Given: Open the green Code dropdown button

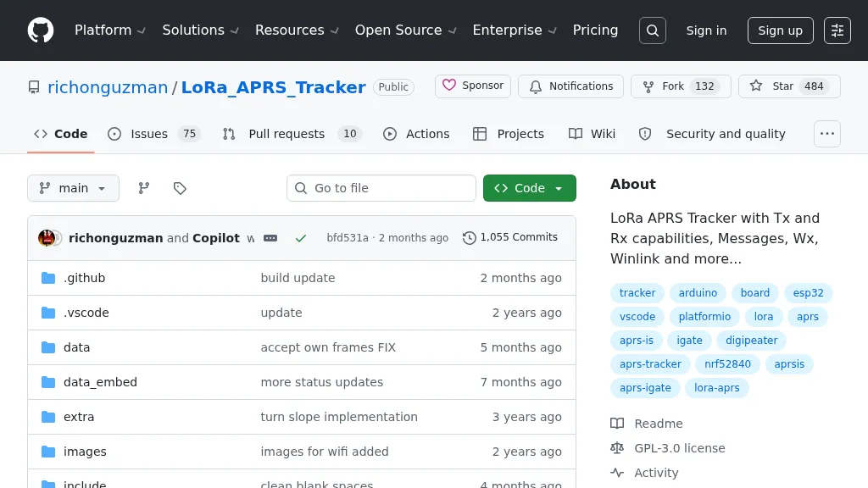Looking at the screenshot, I should pyautogui.click(x=529, y=188).
